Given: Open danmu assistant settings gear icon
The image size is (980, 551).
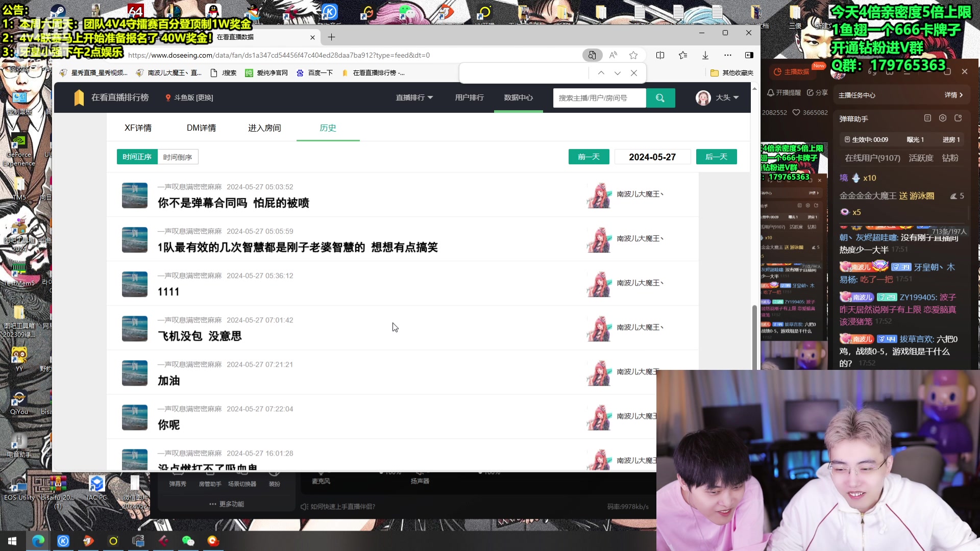Looking at the screenshot, I should pyautogui.click(x=943, y=118).
